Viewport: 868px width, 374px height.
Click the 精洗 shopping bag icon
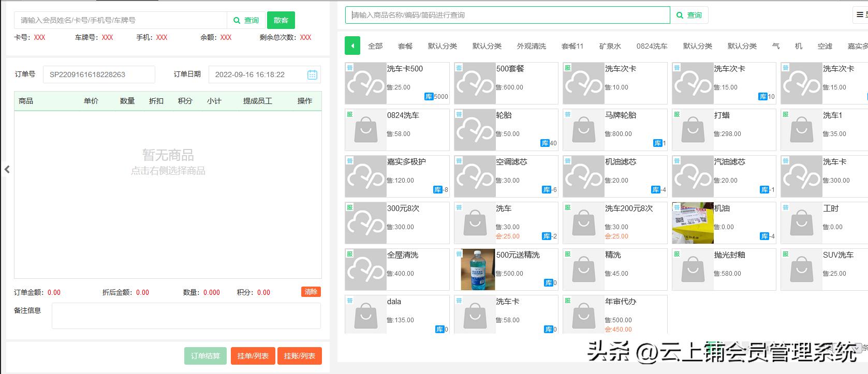point(584,270)
